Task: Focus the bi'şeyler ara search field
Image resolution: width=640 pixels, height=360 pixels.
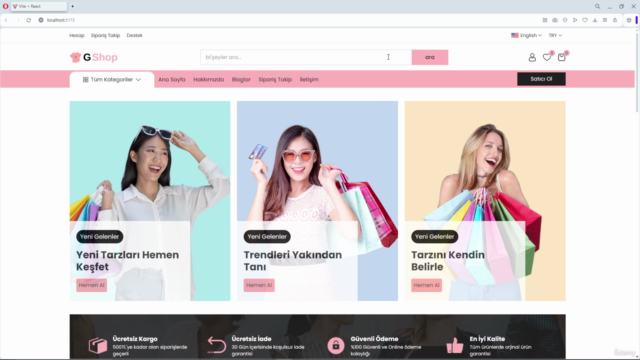Action: point(306,57)
